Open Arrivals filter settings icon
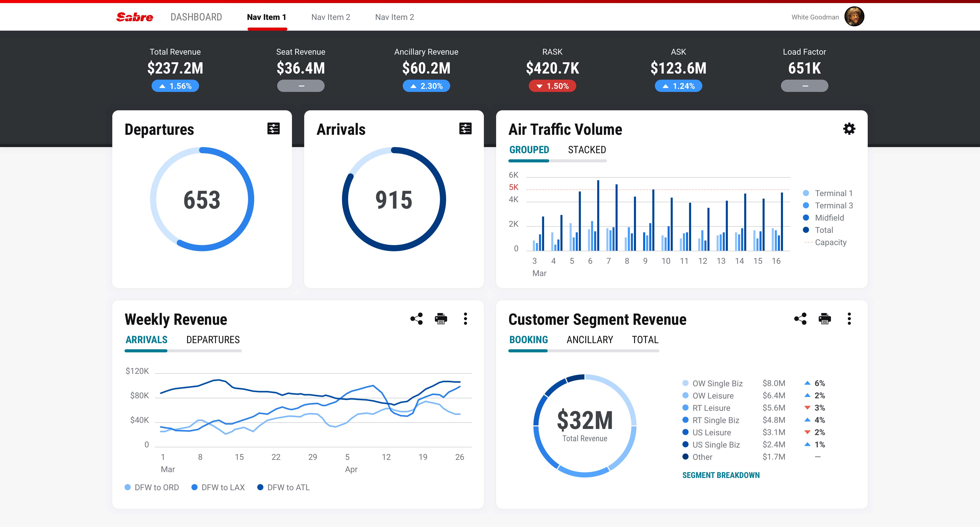The height and width of the screenshot is (527, 980). (x=465, y=129)
